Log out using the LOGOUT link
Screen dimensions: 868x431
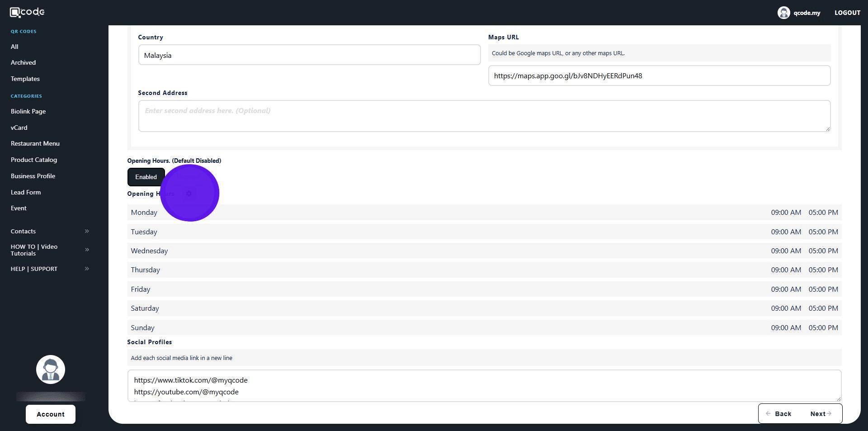pyautogui.click(x=847, y=13)
